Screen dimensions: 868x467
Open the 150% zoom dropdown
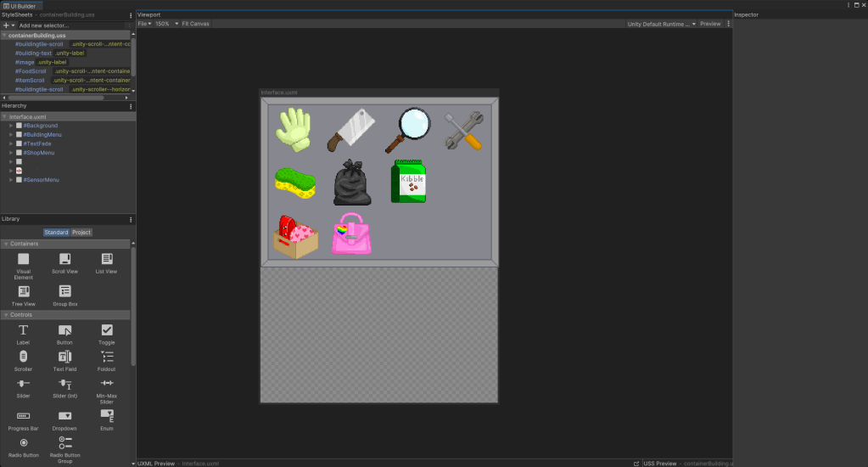click(x=166, y=24)
